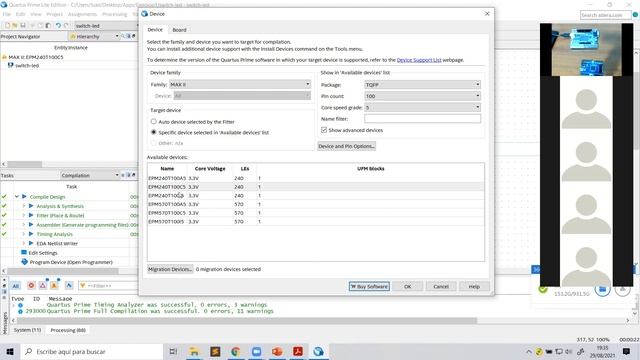
Task: Open the Core speed grade dropdown
Action: pyautogui.click(x=422, y=107)
